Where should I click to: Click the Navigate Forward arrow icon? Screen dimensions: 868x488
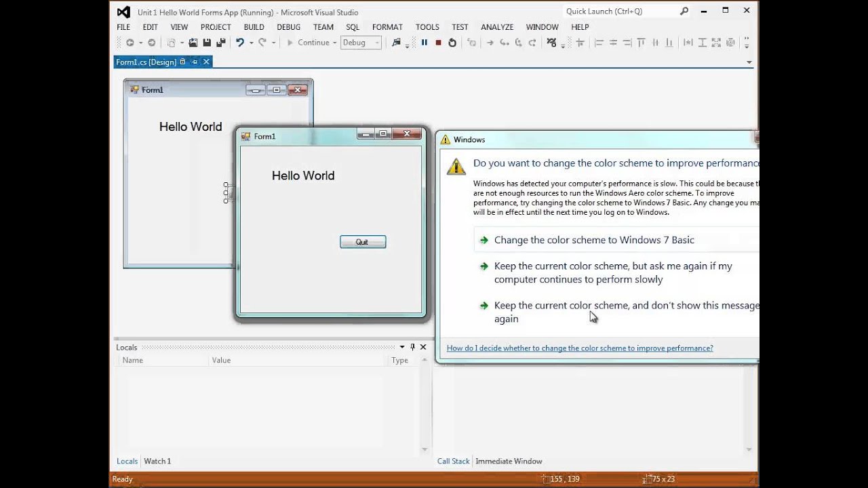tap(151, 43)
